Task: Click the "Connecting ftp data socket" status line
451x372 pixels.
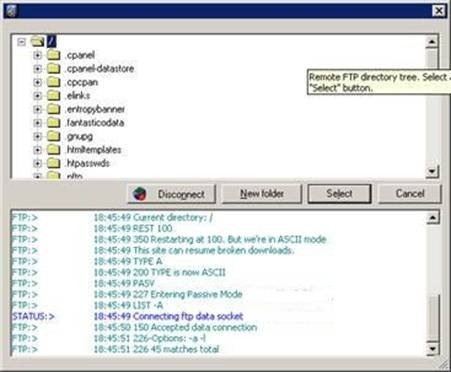Action: click(x=168, y=316)
